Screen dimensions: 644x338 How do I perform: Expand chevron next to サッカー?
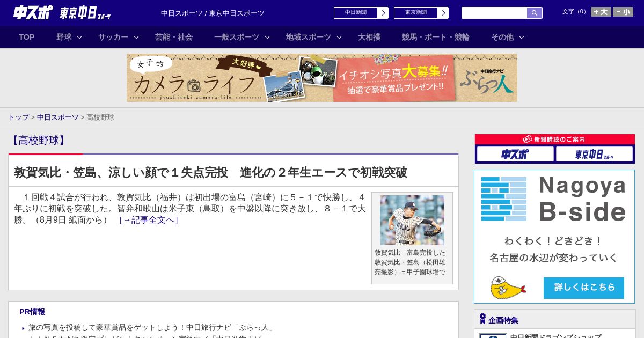(x=136, y=38)
